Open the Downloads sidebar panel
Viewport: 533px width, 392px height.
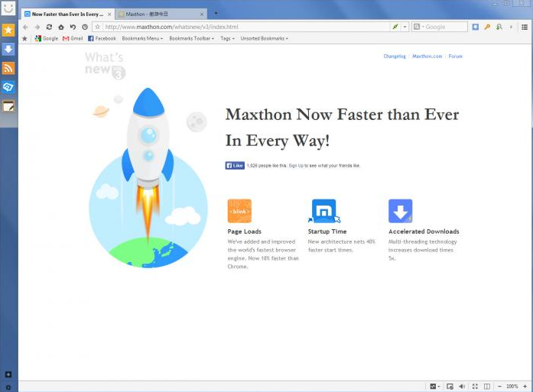[8, 49]
